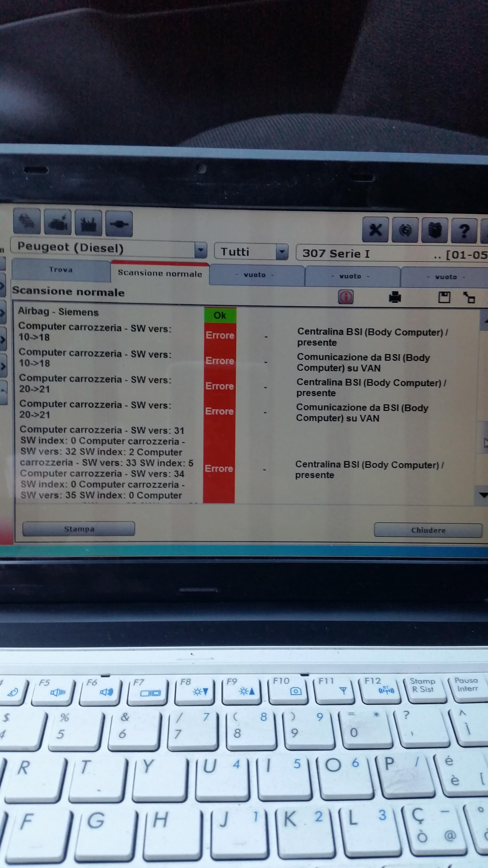Select the Computer carrozzeria SW vers: 31 entry
Viewport: 488px width, 868px height.
coord(106,463)
